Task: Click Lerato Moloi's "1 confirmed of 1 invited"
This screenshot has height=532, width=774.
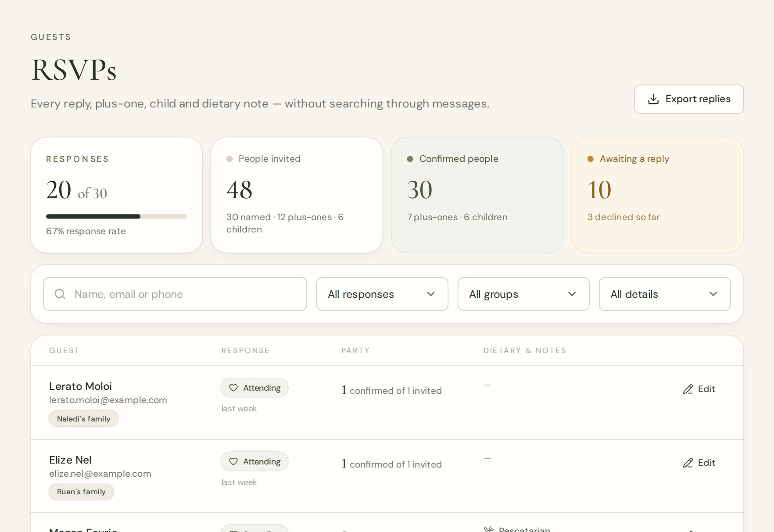Action: 392,390
